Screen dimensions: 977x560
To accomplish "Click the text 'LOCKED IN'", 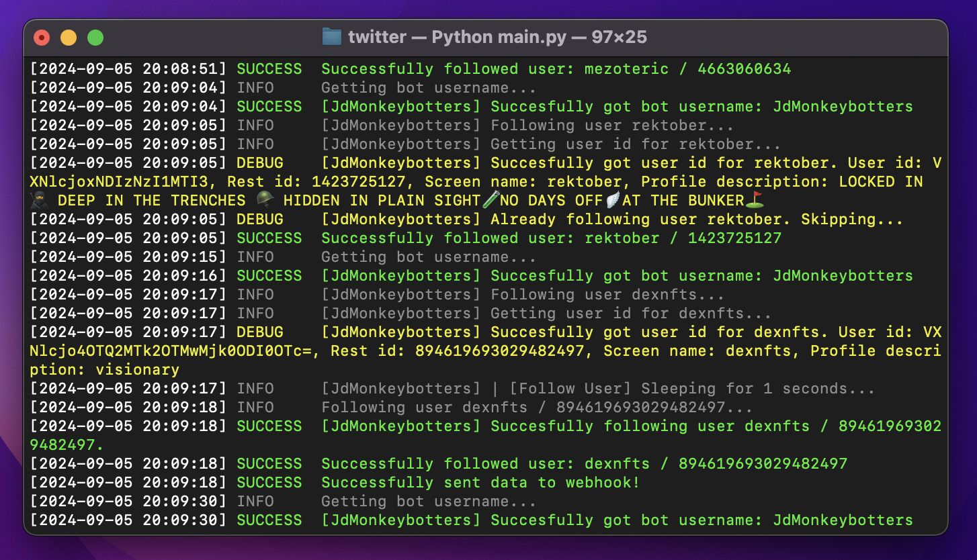I will [x=881, y=181].
